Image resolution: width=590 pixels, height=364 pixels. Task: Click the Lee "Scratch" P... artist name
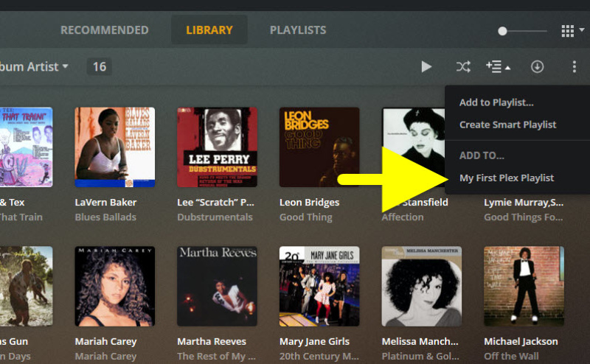click(215, 203)
